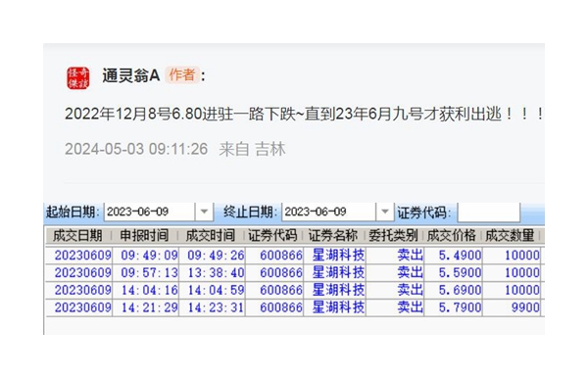Click the 作者 badge
The image size is (588, 377).
tap(182, 75)
